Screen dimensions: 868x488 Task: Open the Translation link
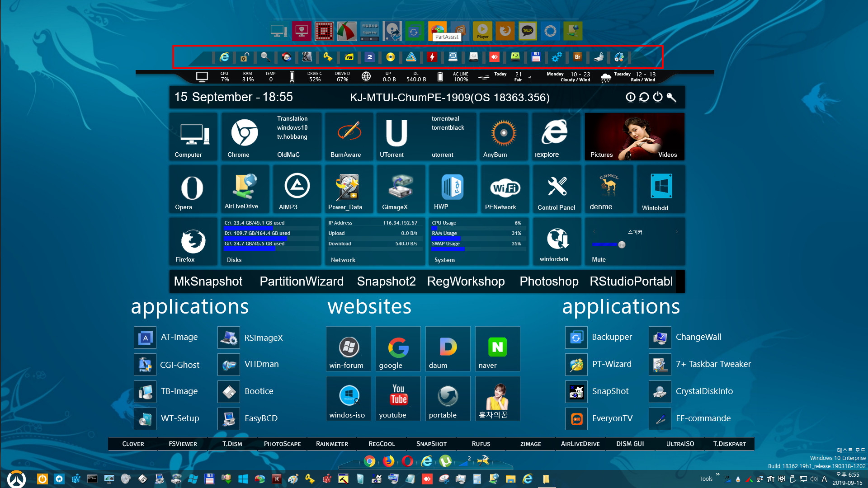292,118
